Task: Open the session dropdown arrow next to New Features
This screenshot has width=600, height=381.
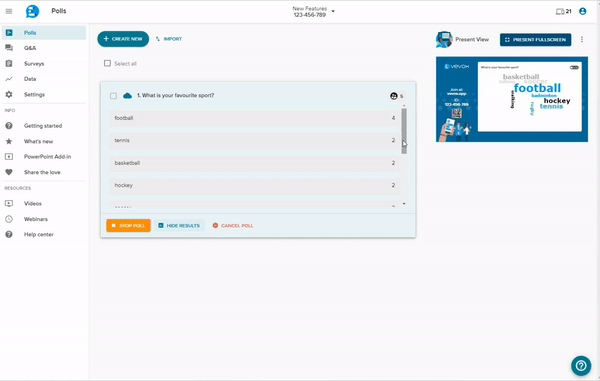Action: 333,11
